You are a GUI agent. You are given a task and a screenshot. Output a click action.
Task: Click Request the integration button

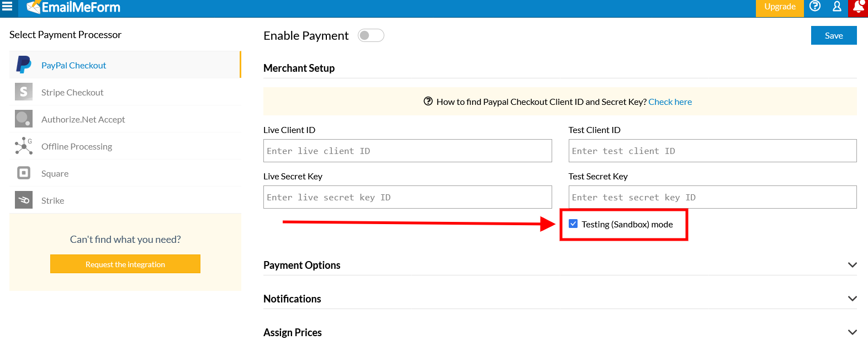pyautogui.click(x=125, y=264)
